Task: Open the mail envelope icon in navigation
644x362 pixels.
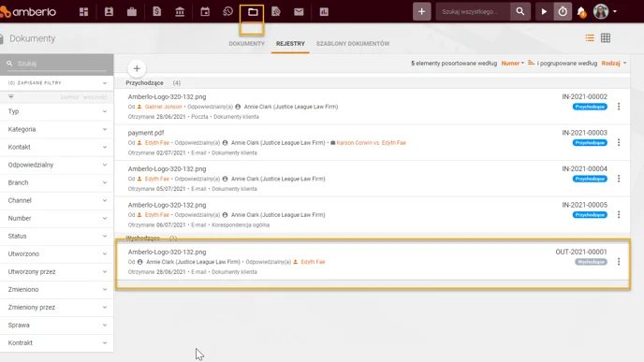Action: coord(299,11)
